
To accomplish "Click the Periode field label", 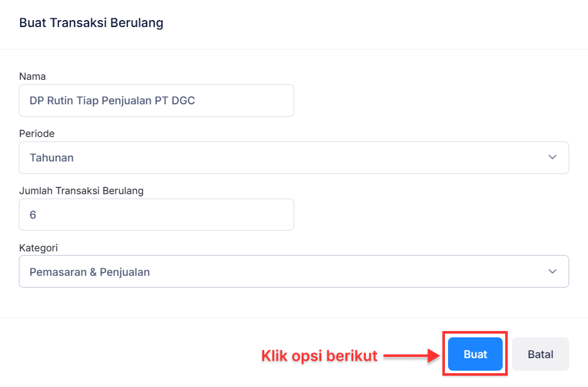I will point(36,133).
